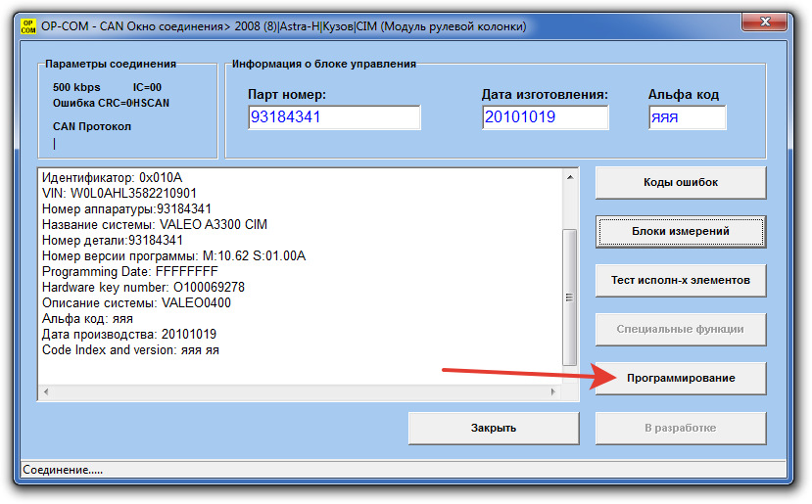Select the Hardware key number line

[143, 287]
